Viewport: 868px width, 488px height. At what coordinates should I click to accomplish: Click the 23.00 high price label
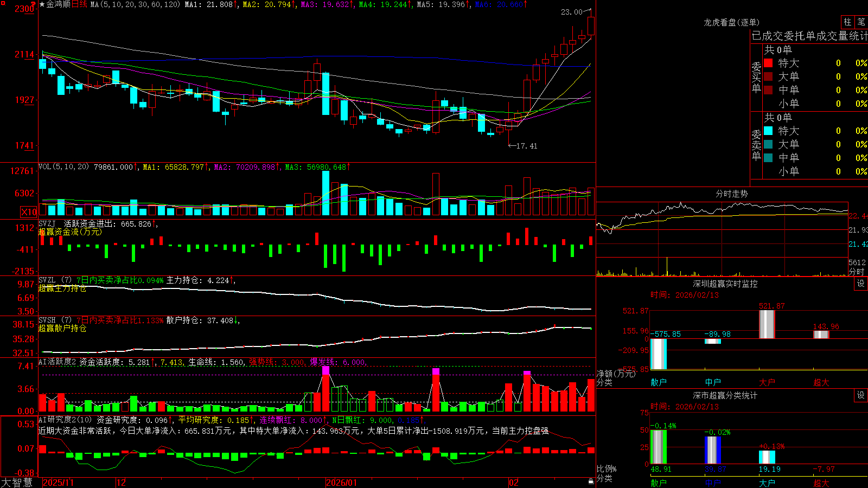(571, 11)
